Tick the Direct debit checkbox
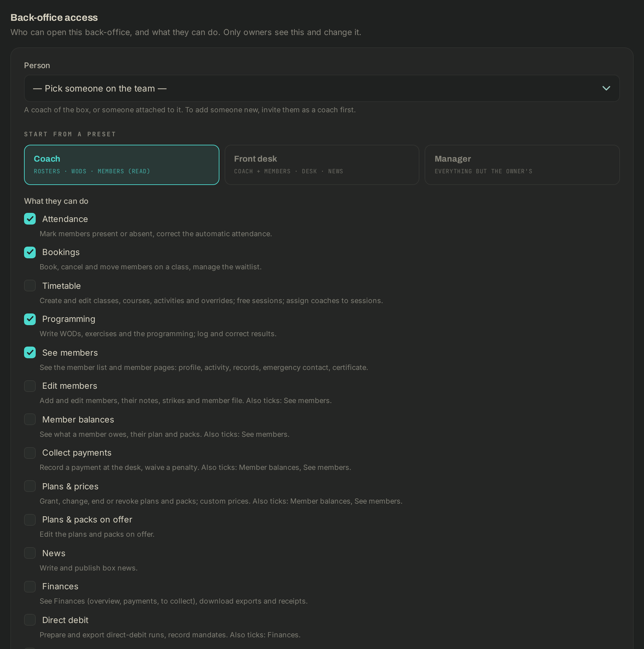This screenshot has width=644, height=649. [30, 620]
